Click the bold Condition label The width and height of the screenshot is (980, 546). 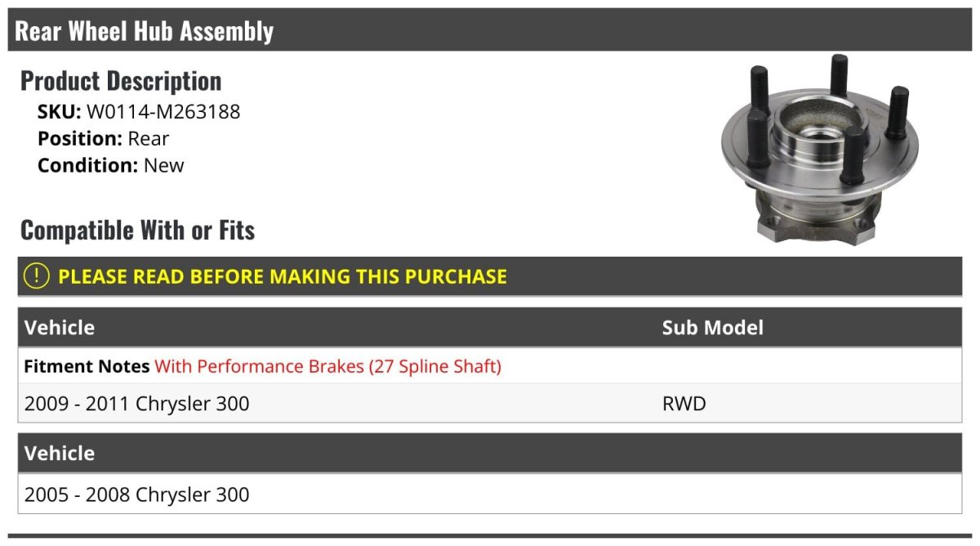87,165
